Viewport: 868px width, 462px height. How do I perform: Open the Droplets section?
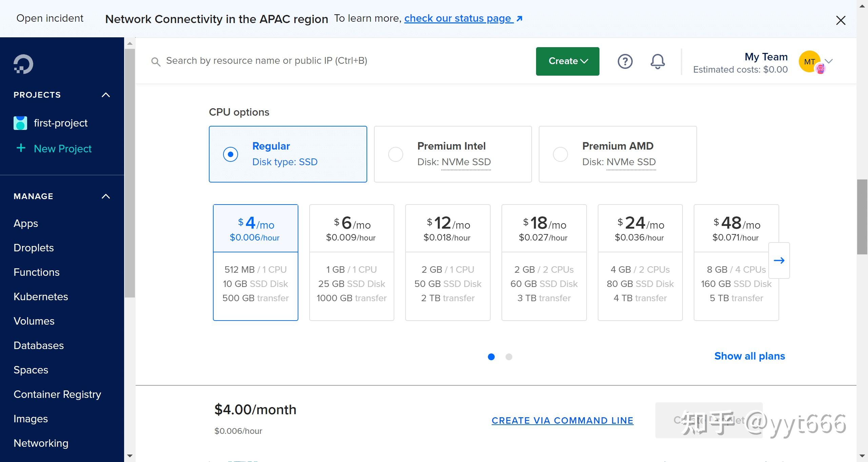pos(33,248)
